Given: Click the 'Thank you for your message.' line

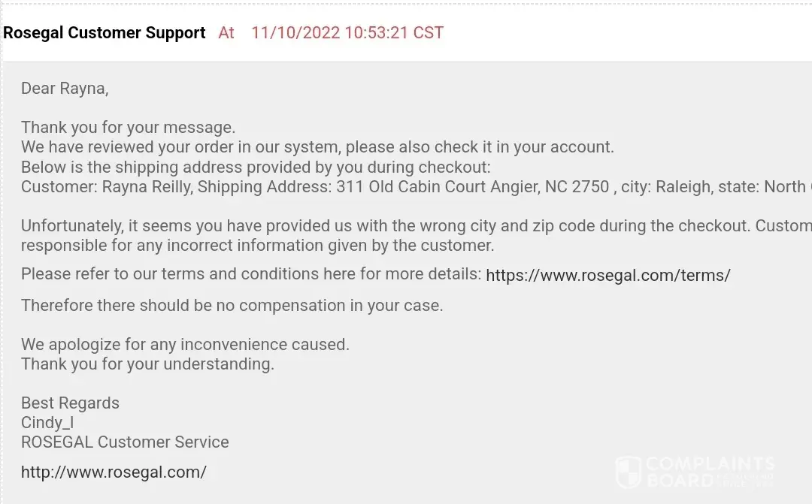Looking at the screenshot, I should tap(129, 128).
